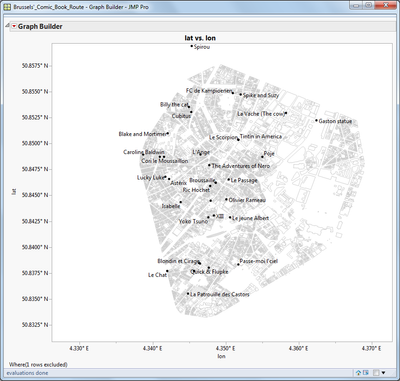Select the Spirou data point label

202,47
